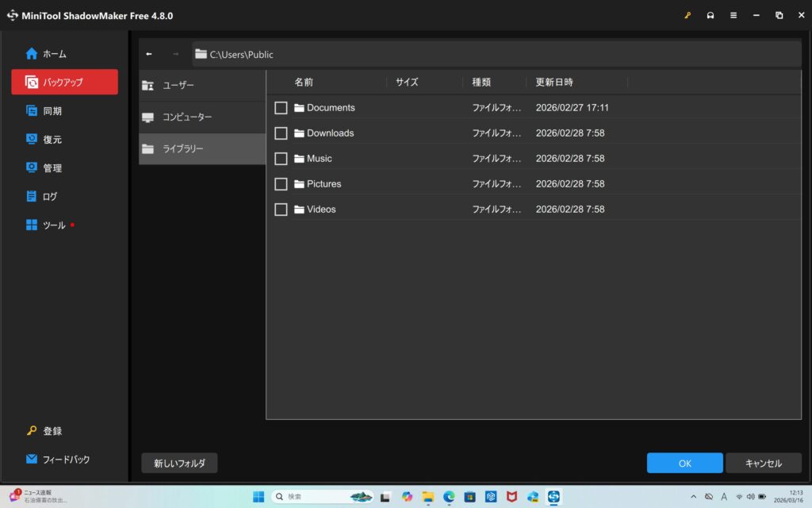812x508 pixels.
Task: Expand the コンピューター (Computer) location
Action: [x=201, y=117]
